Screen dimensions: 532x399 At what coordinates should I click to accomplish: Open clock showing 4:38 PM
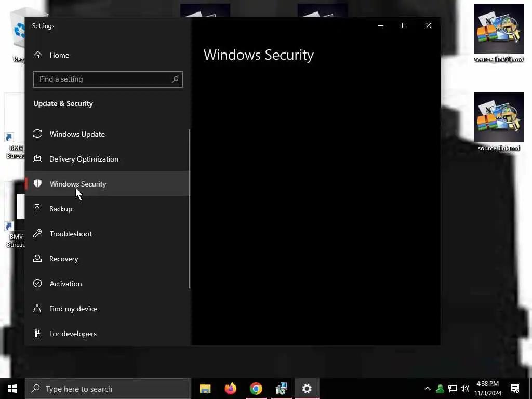pos(488,389)
